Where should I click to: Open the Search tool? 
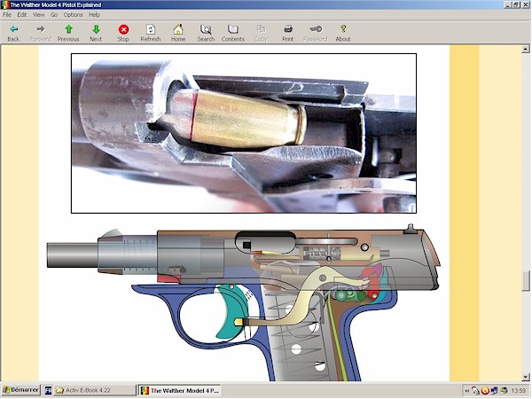pos(206,34)
